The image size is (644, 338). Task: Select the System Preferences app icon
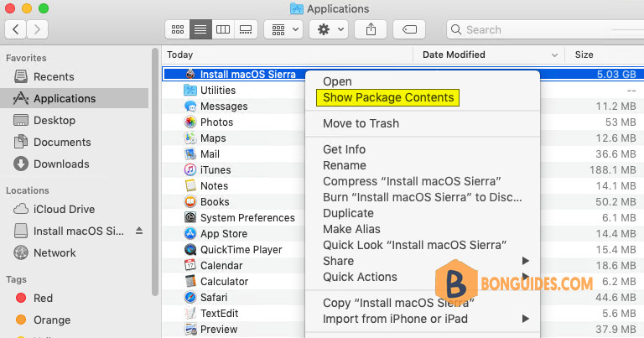click(190, 218)
